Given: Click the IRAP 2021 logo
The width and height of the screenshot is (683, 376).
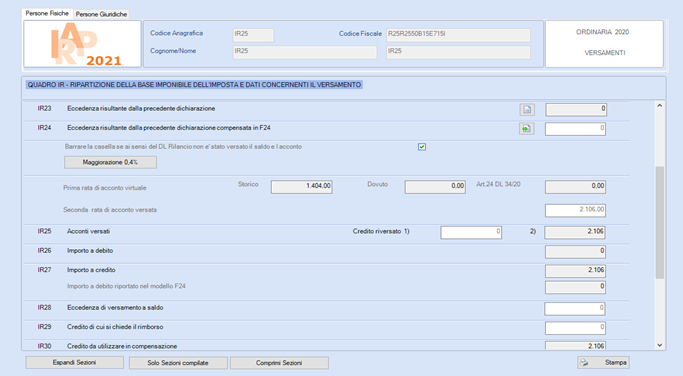Looking at the screenshot, I should pyautogui.click(x=82, y=44).
